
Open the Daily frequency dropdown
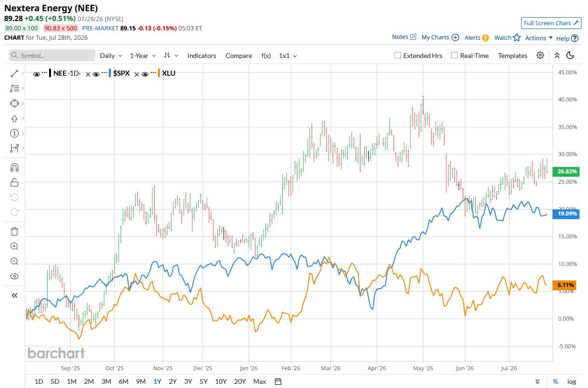point(111,56)
